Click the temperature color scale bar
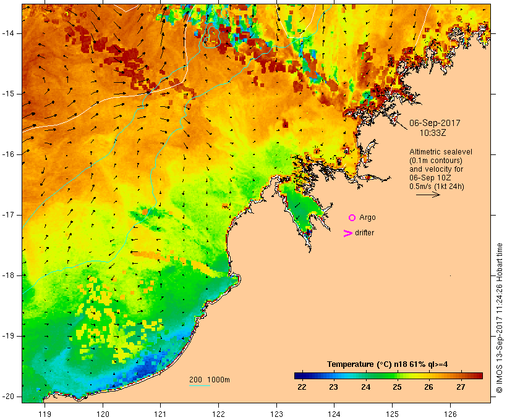The height and width of the screenshot is (420, 507). point(388,376)
